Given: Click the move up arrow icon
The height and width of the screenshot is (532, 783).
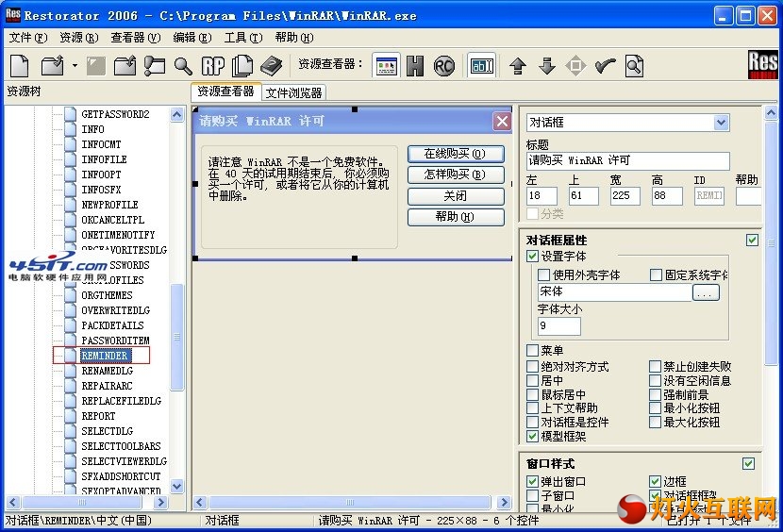Looking at the screenshot, I should [518, 65].
